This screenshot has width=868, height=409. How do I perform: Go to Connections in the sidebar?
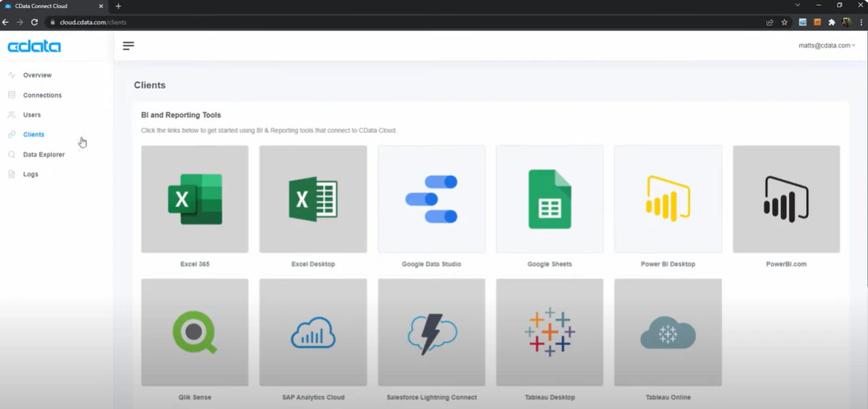43,95
